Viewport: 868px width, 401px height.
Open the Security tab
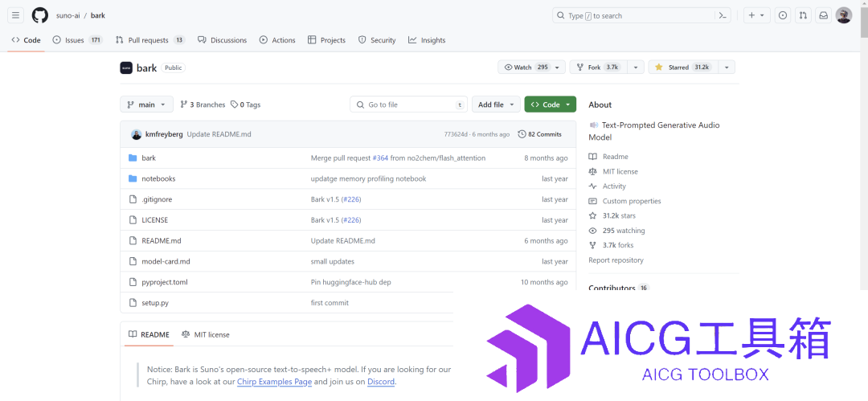pos(377,40)
